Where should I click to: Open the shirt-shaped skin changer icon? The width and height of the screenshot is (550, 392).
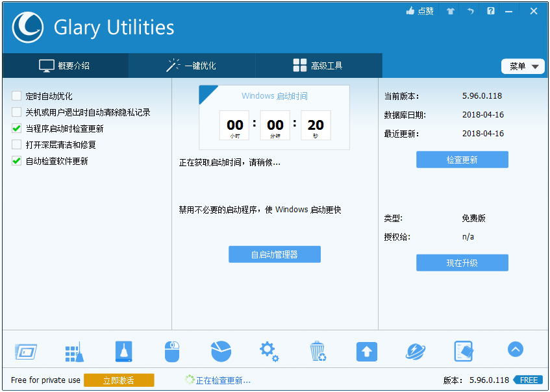(451, 11)
